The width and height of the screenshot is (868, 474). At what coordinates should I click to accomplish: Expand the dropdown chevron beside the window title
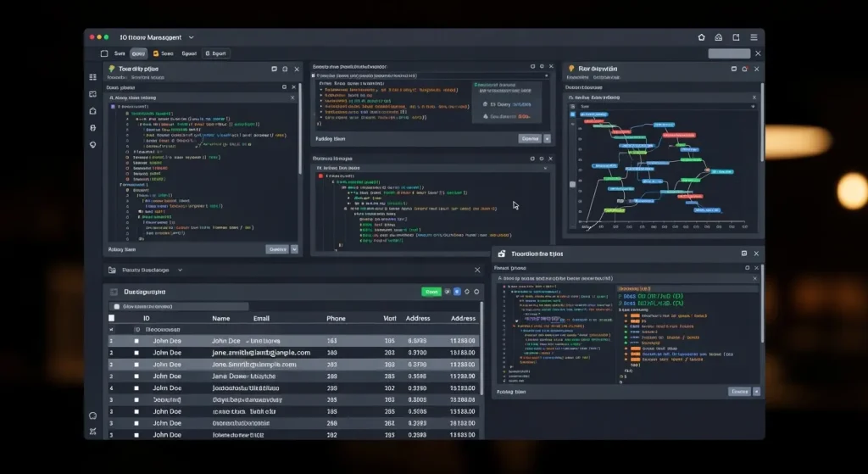point(191,37)
